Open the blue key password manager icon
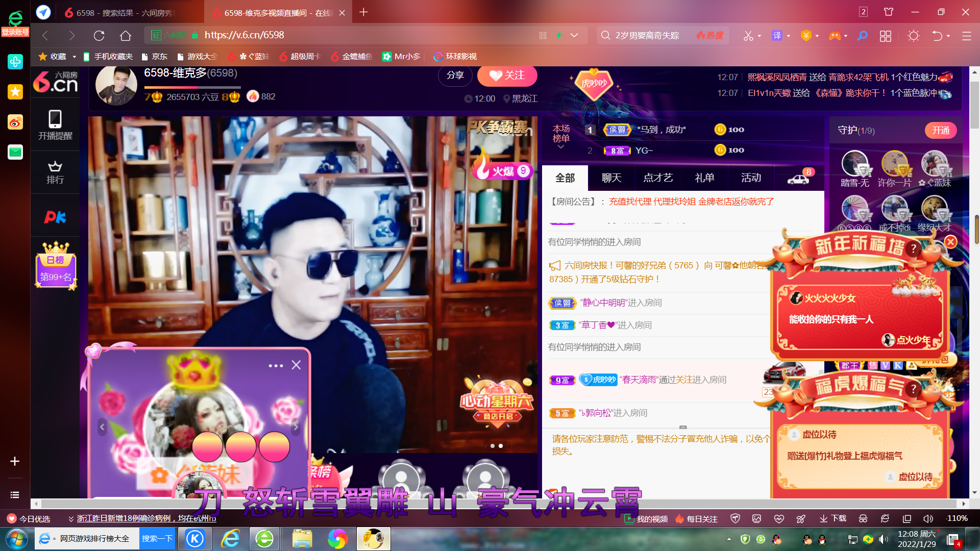The height and width of the screenshot is (551, 980). [x=862, y=36]
